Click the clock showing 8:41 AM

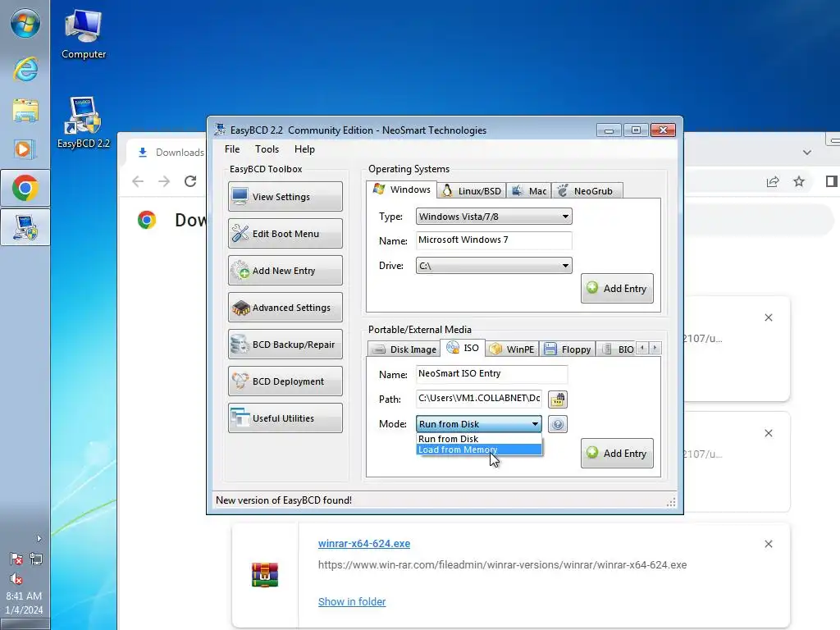24,596
